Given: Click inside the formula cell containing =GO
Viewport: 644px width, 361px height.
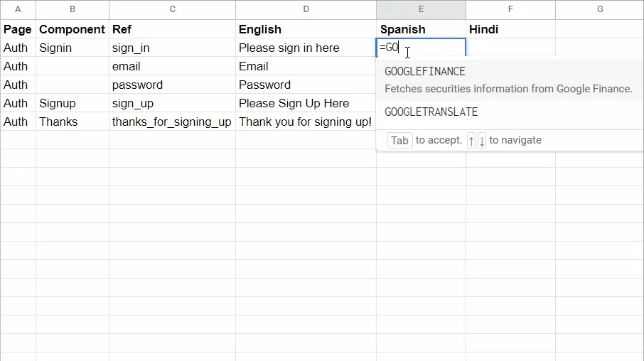Looking at the screenshot, I should click(x=419, y=48).
